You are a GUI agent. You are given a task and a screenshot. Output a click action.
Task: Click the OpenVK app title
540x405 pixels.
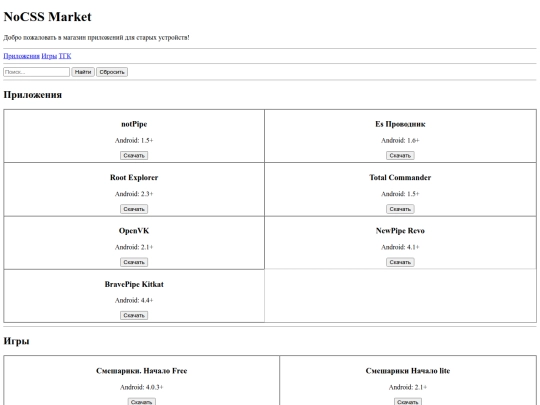pyautogui.click(x=134, y=231)
